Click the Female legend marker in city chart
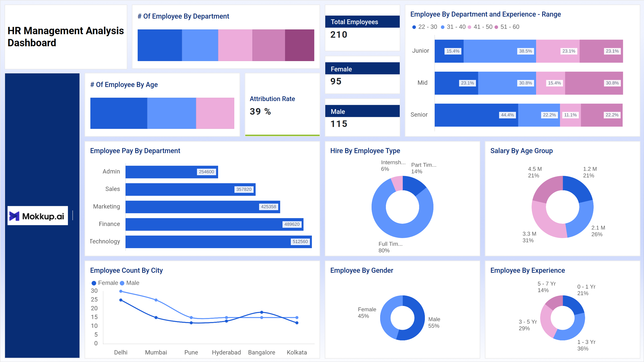Image resolution: width=644 pixels, height=362 pixels. [x=94, y=283]
